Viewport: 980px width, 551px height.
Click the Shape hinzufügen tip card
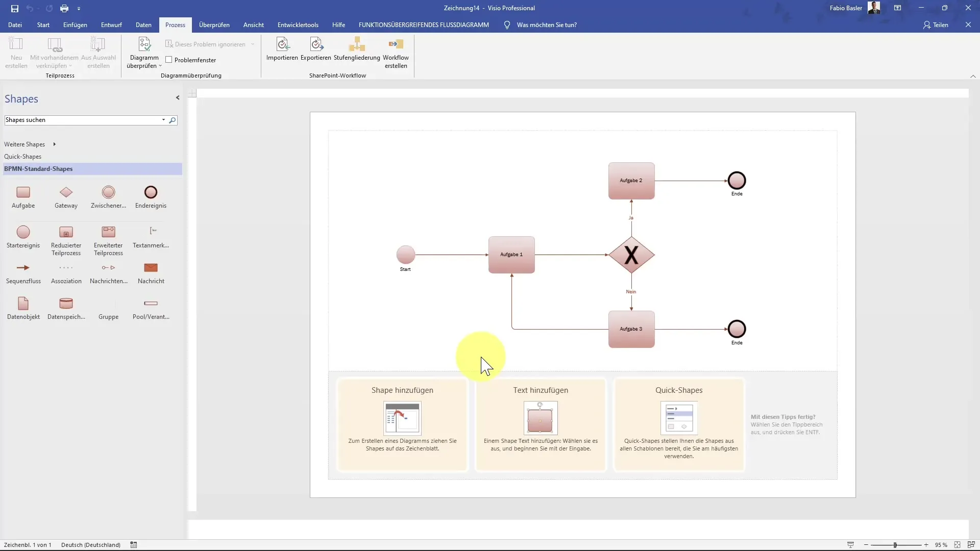(402, 424)
